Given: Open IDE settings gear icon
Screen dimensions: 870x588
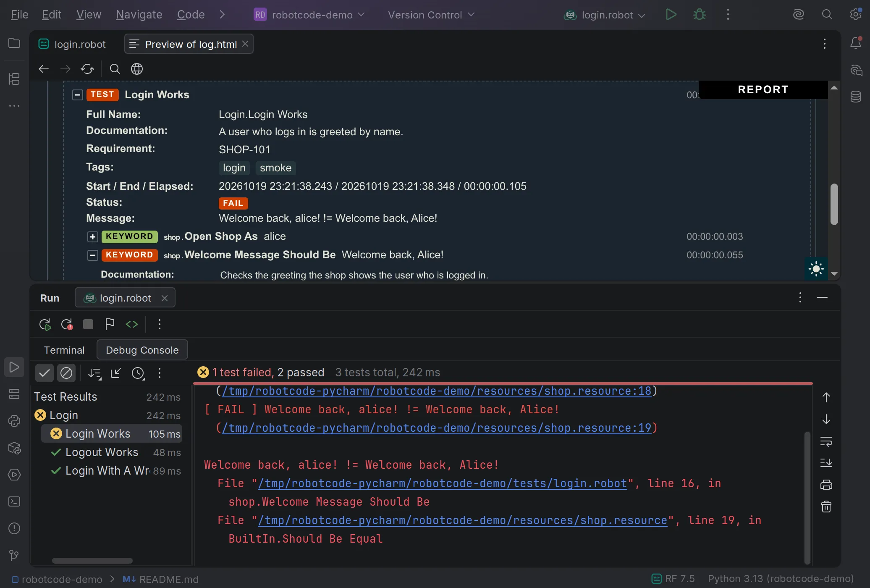Looking at the screenshot, I should pyautogui.click(x=855, y=15).
